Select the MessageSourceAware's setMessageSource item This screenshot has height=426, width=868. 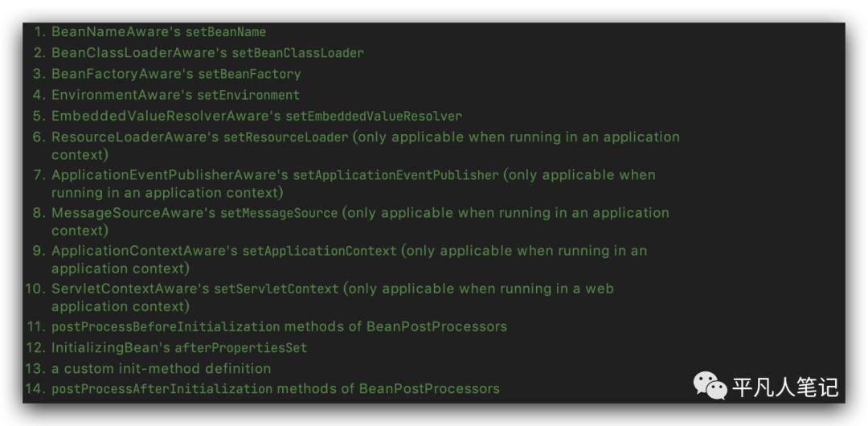(194, 213)
